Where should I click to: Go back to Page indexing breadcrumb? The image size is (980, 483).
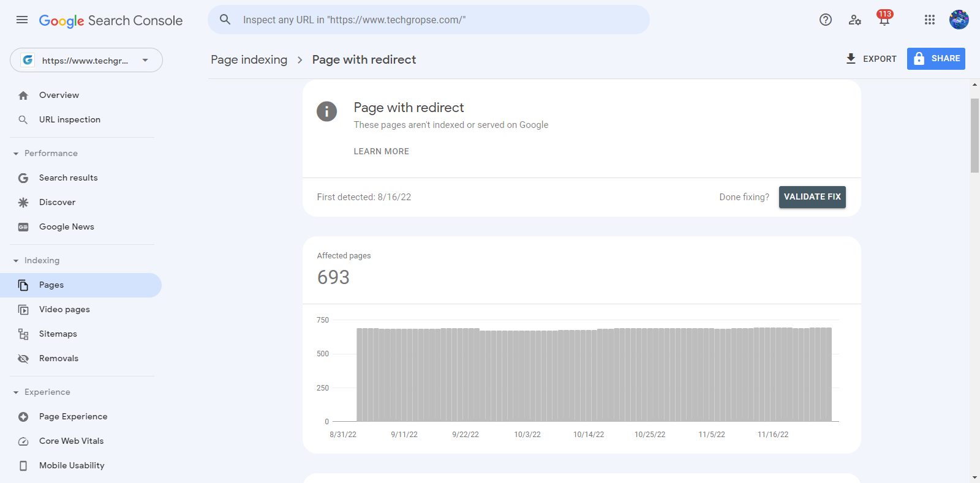249,59
